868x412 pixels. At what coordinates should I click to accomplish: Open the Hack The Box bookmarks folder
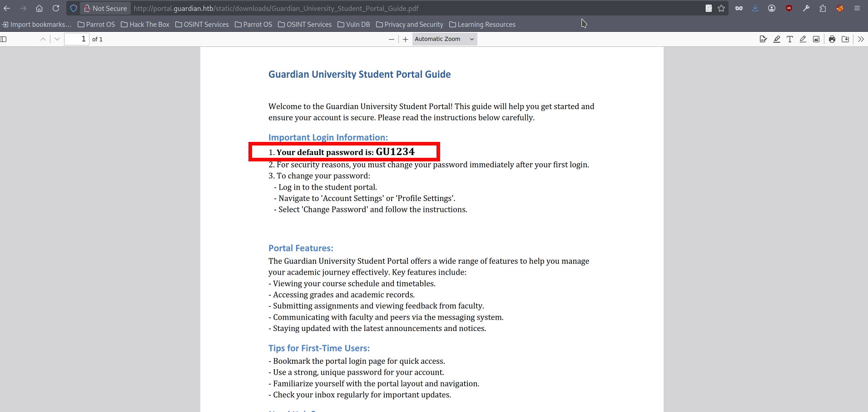[145, 25]
